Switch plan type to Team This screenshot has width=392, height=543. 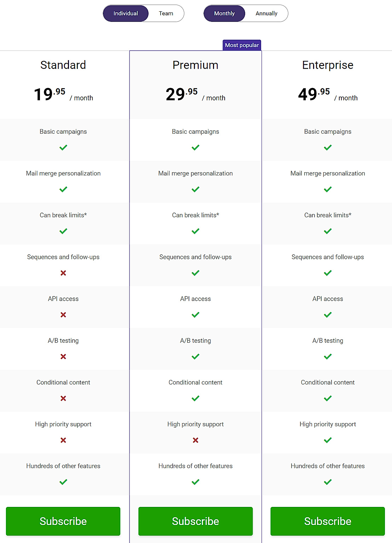[166, 13]
